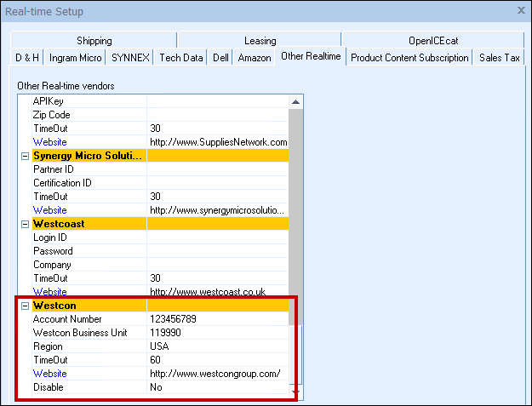Switch to the SYNNEX tab

tap(131, 58)
